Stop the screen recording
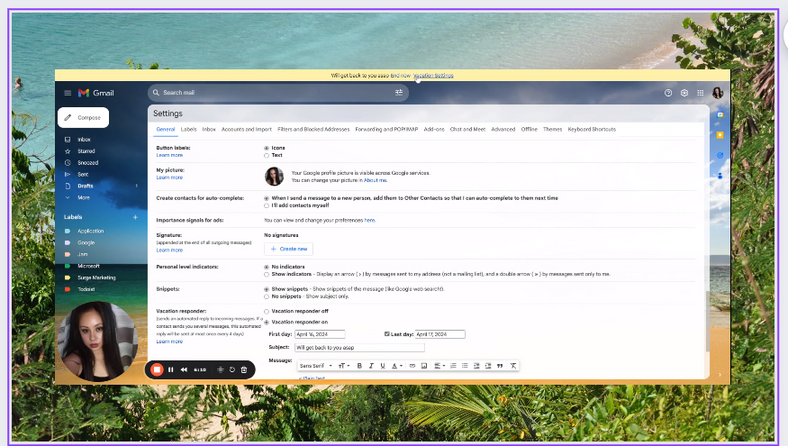Viewport: 788px width, 446px height. coord(157,370)
